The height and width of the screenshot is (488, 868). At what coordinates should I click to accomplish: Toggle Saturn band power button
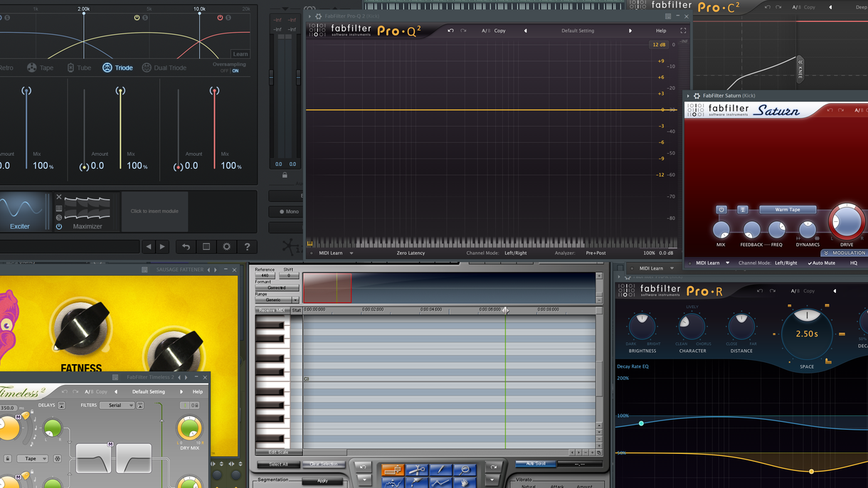(x=721, y=210)
